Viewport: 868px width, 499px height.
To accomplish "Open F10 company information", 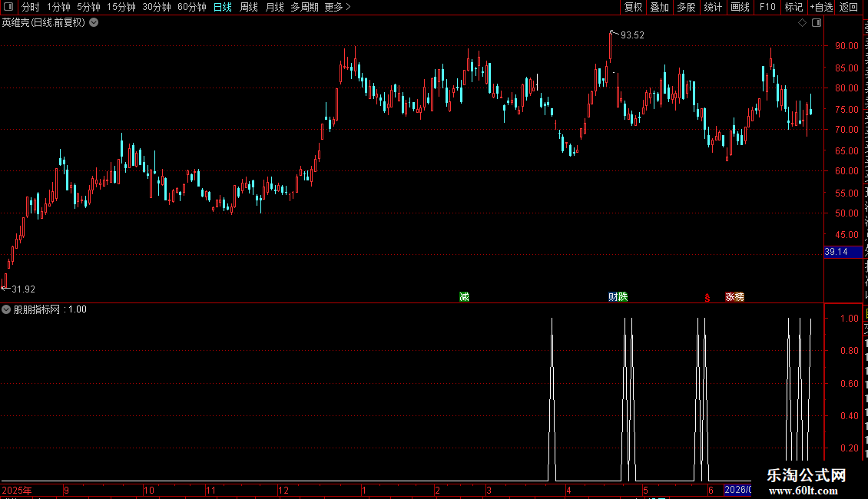I will tap(767, 7).
